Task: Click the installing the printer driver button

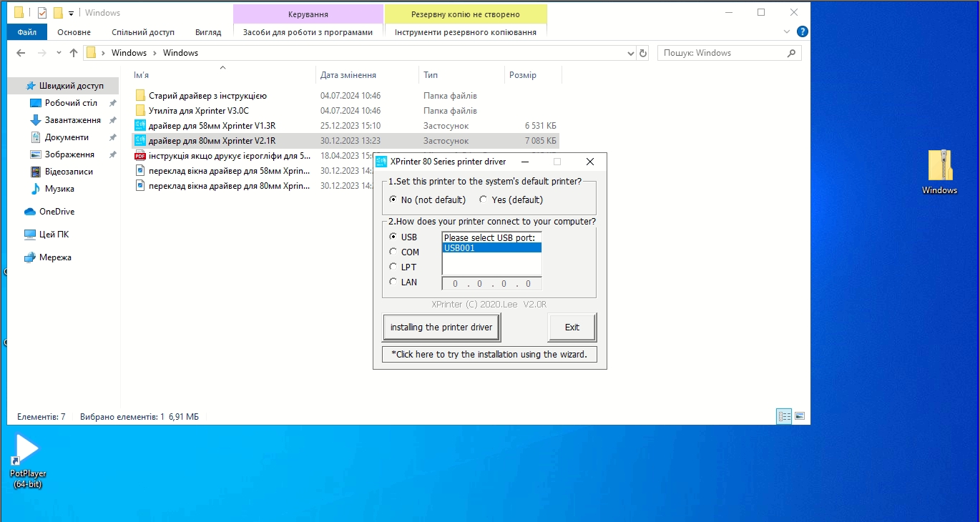Action: [441, 328]
